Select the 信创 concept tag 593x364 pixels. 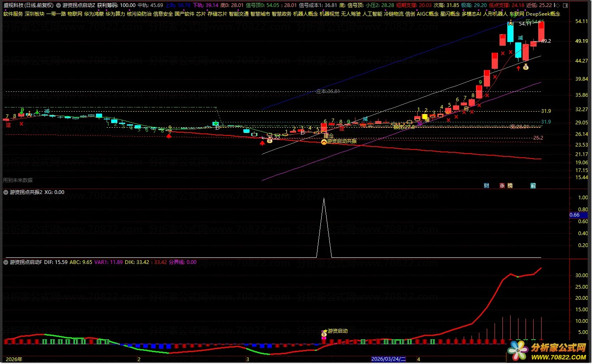[x=410, y=14]
